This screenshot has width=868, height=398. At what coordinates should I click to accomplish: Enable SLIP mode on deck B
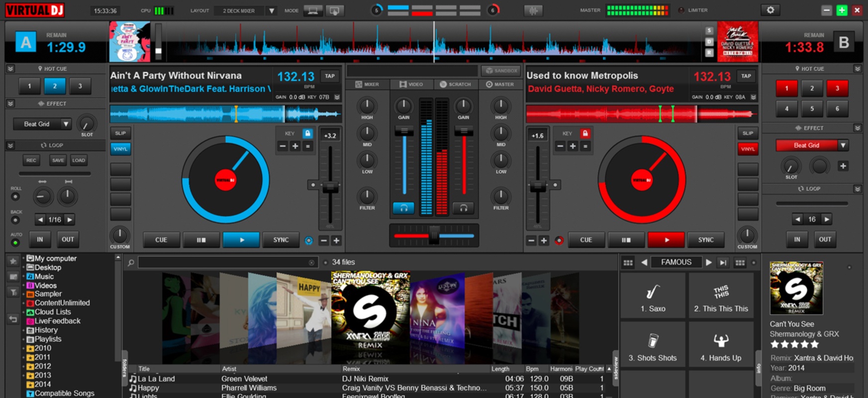click(x=748, y=133)
